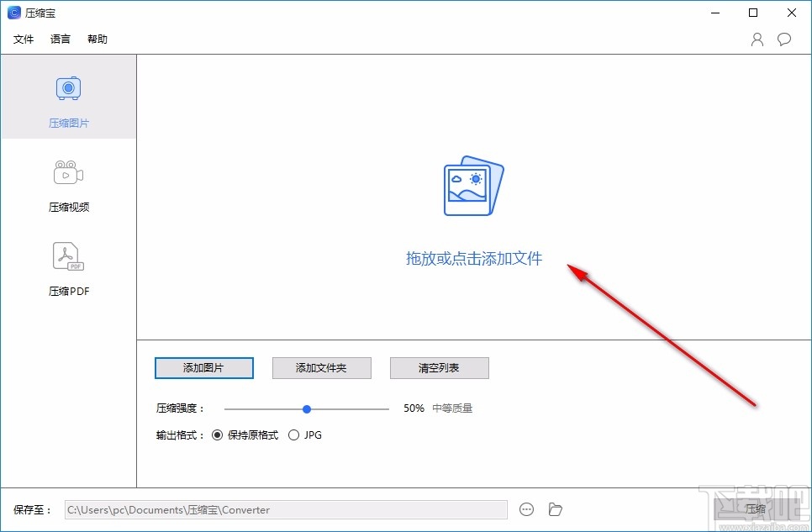Select the 保持原格式 output option

219,435
